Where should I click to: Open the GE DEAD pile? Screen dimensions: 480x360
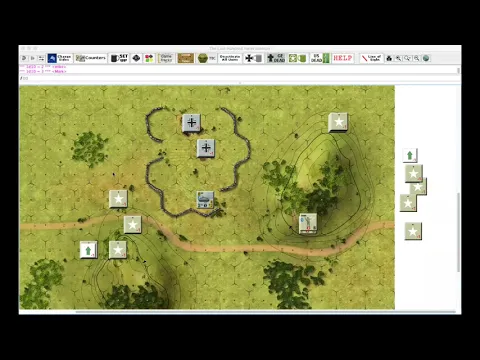(x=276, y=58)
